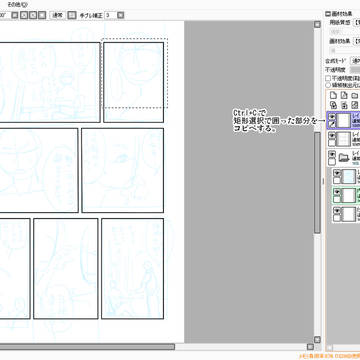Click the canvas horizontal scrollbar thumb
This screenshot has height=360, width=360.
tap(87, 347)
